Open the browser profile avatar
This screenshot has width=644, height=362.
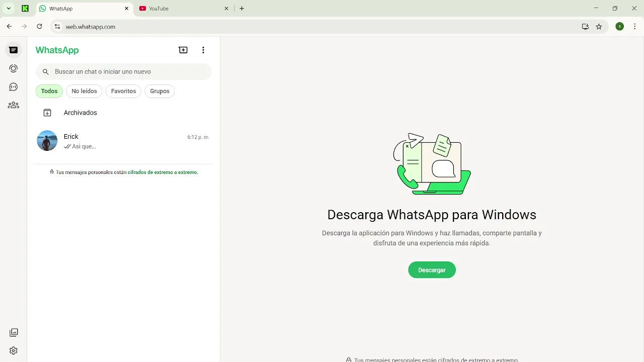(x=620, y=27)
